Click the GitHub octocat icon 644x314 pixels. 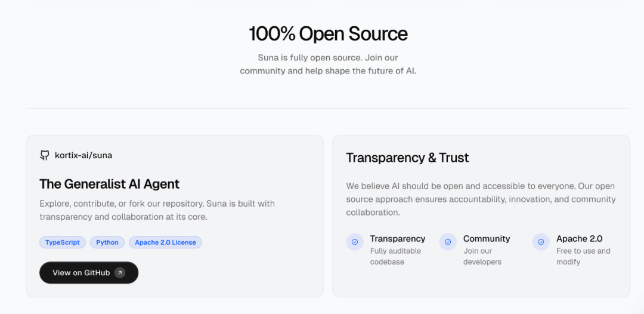(x=44, y=155)
